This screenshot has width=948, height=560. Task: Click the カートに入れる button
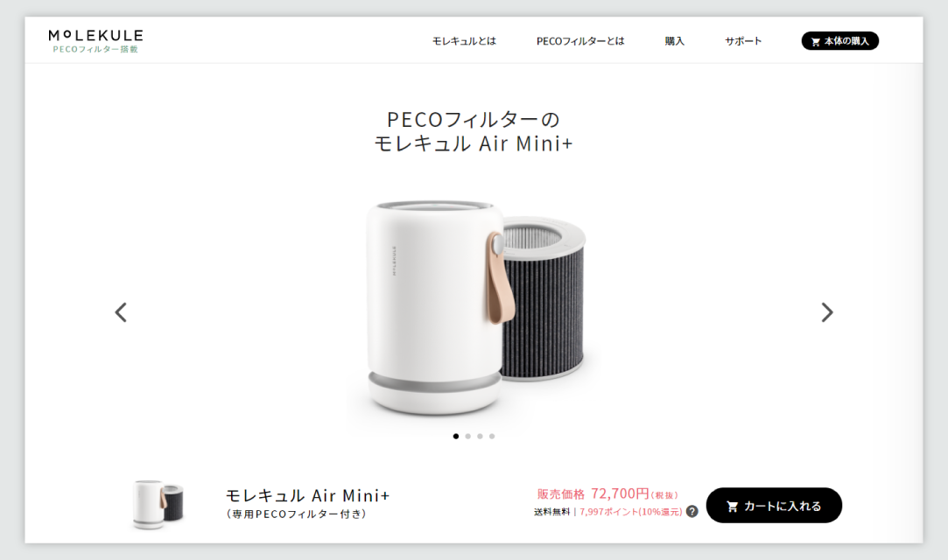(x=774, y=506)
